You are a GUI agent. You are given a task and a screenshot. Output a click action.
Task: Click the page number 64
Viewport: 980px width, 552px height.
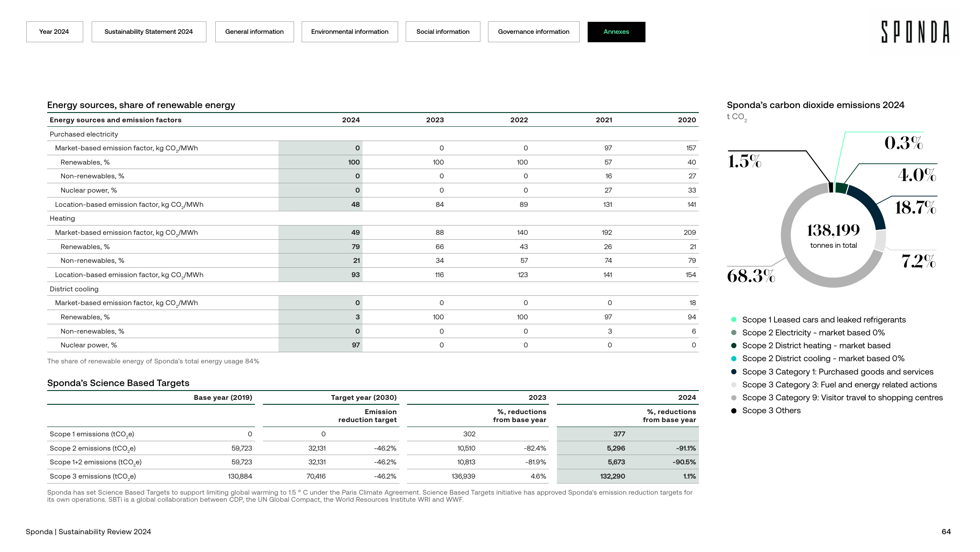946,532
